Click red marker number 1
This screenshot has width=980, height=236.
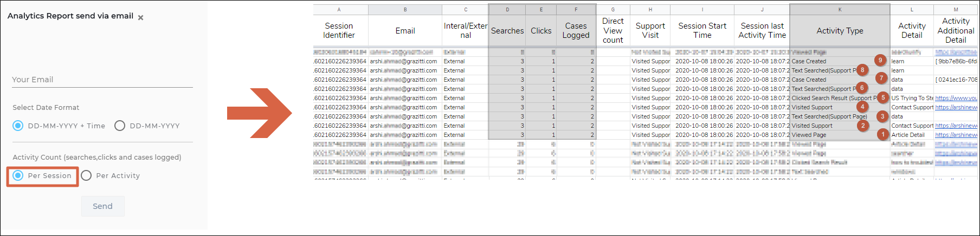883,134
